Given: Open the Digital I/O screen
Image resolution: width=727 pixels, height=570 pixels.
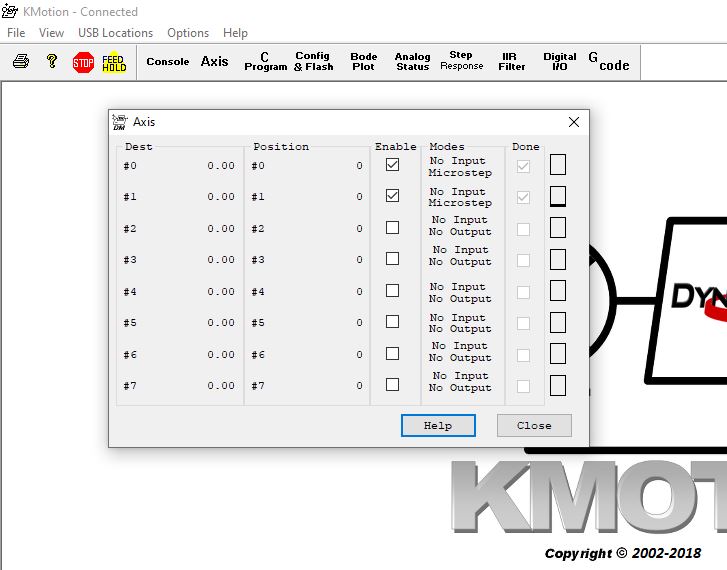Looking at the screenshot, I should (560, 62).
